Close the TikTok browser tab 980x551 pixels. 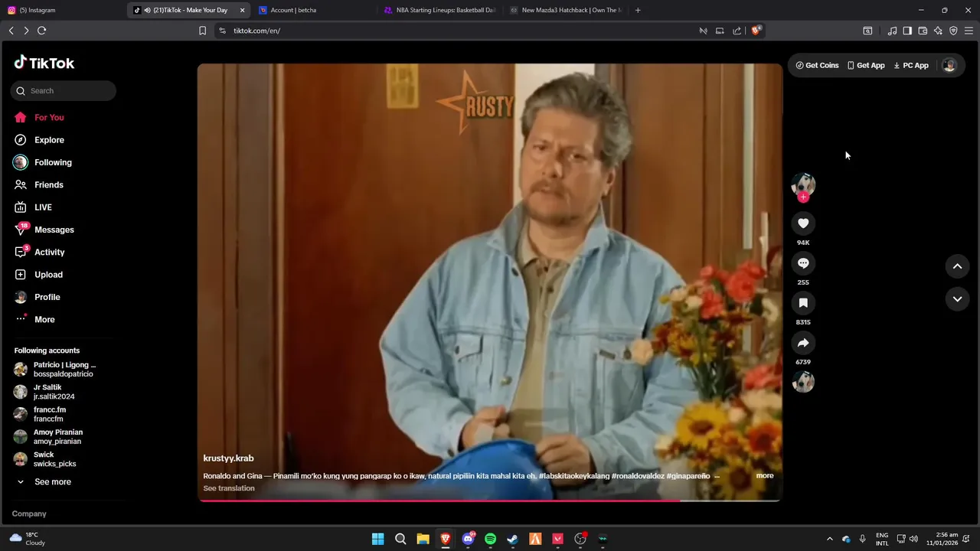[242, 10]
